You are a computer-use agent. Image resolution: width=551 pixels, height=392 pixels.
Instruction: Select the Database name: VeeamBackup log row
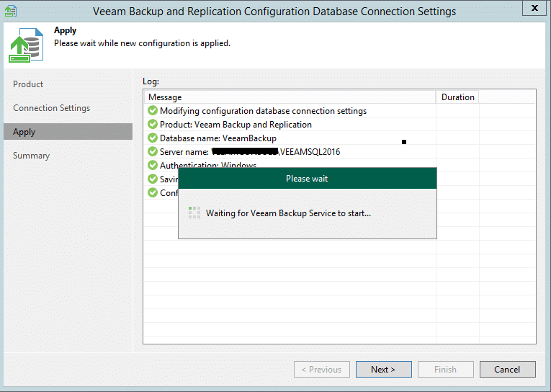(218, 138)
